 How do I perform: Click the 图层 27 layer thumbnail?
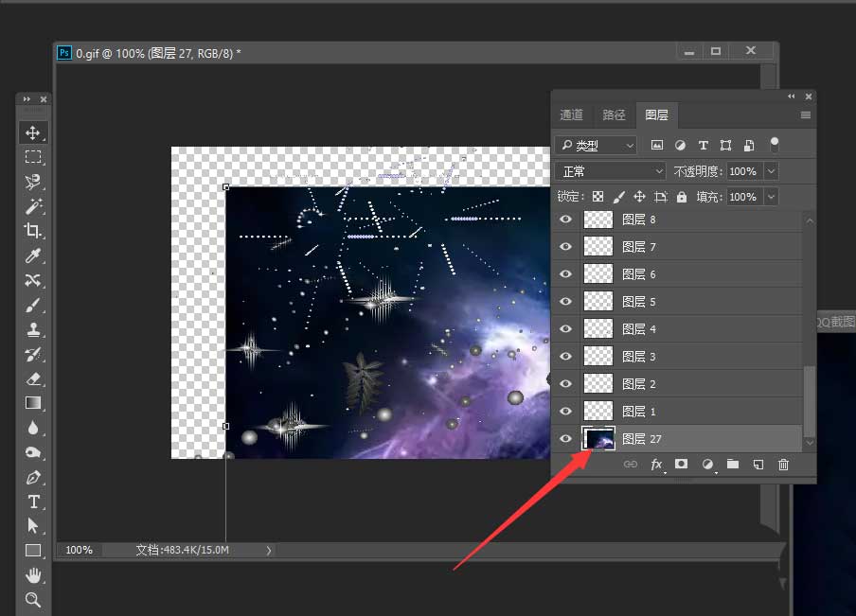point(598,439)
